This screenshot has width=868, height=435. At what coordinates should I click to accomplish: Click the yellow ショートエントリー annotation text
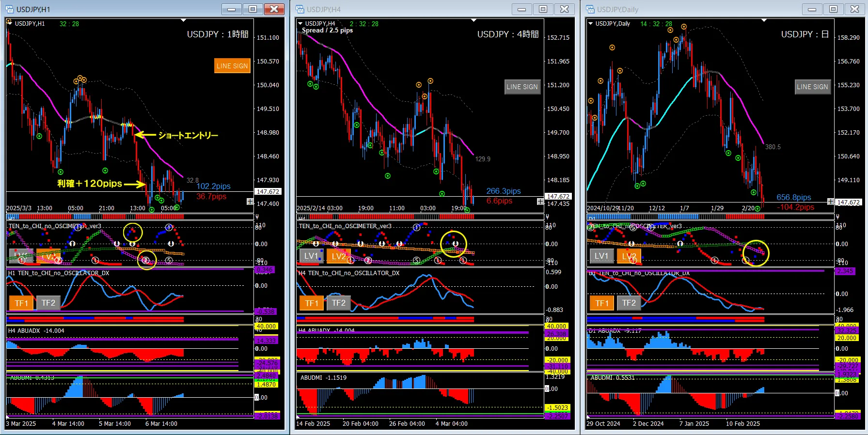tap(189, 136)
